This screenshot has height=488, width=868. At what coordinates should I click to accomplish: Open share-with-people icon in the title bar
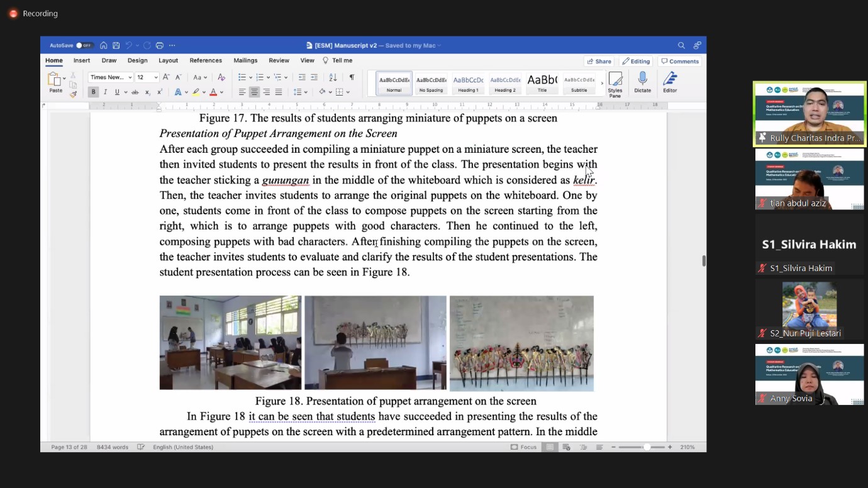click(x=697, y=45)
